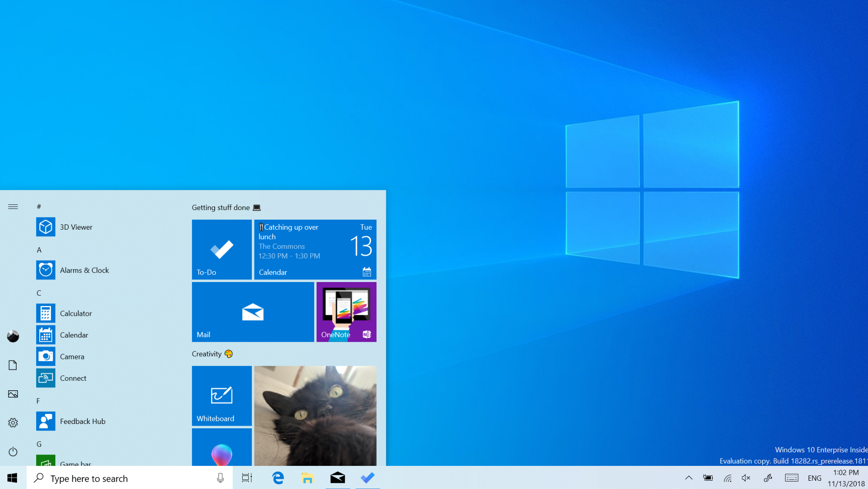The width and height of the screenshot is (868, 489).
Task: Jump to apps starting with C
Action: tap(39, 293)
